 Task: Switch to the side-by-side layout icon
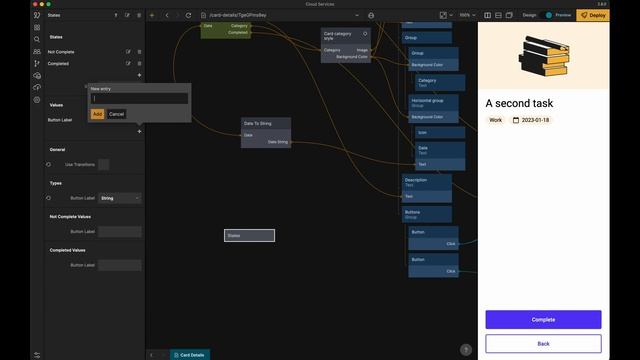tap(487, 15)
